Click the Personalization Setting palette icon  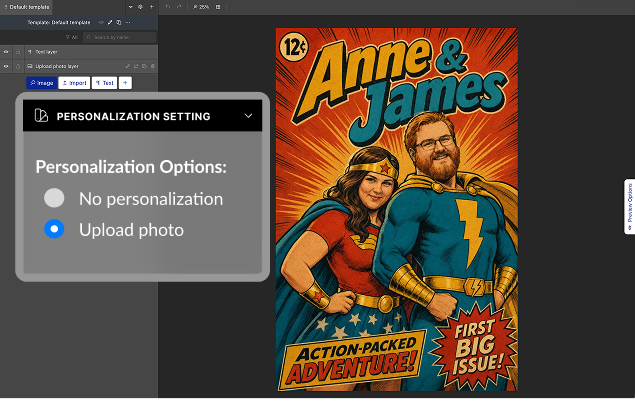[x=41, y=116]
